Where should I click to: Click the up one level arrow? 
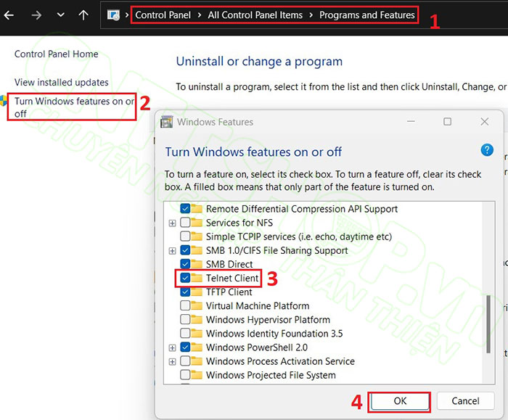tap(84, 15)
